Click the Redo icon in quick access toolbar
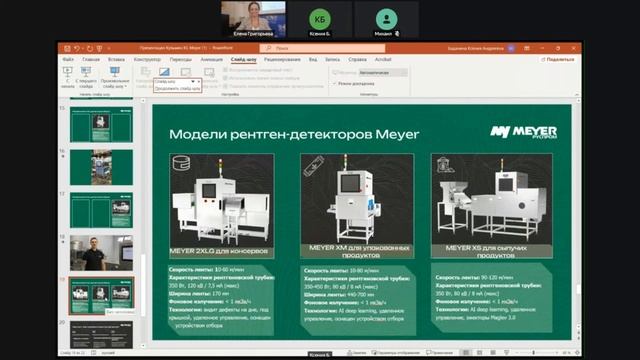 (90, 48)
